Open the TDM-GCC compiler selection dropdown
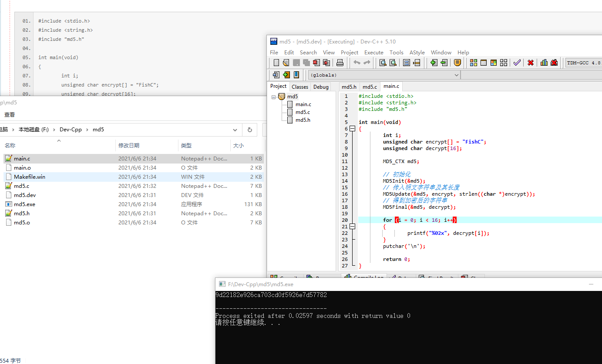This screenshot has width=602, height=364. 584,63
